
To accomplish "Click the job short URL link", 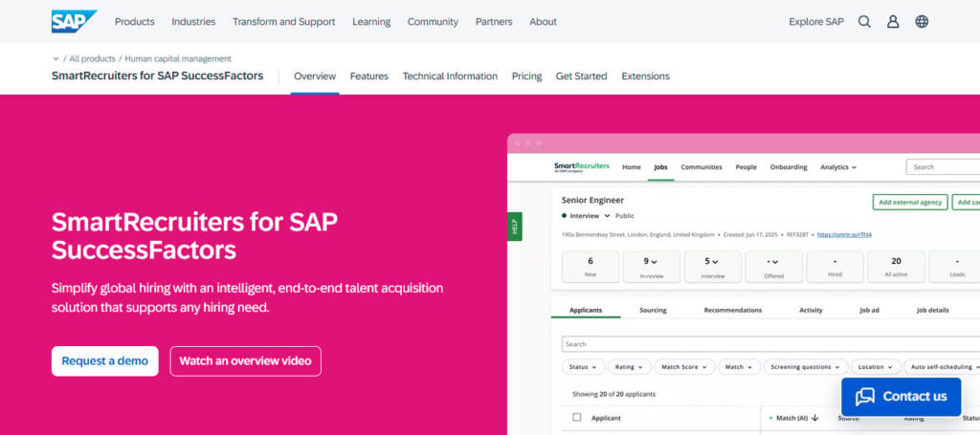I will (844, 234).
